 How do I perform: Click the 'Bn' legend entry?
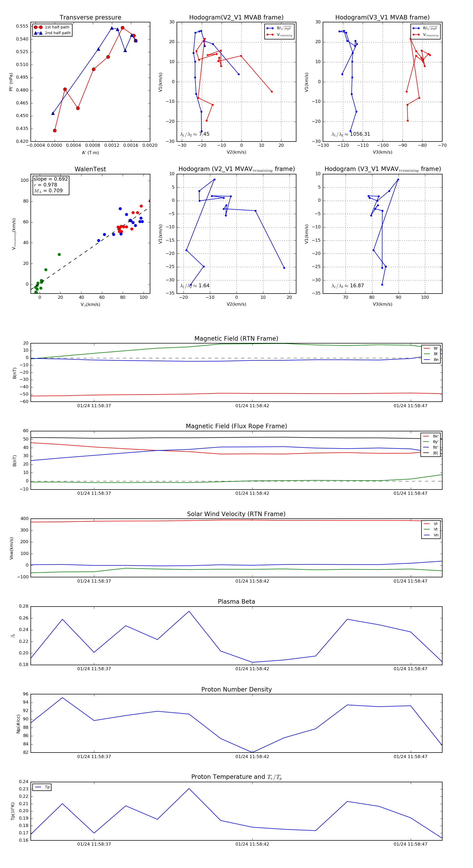(x=431, y=360)
